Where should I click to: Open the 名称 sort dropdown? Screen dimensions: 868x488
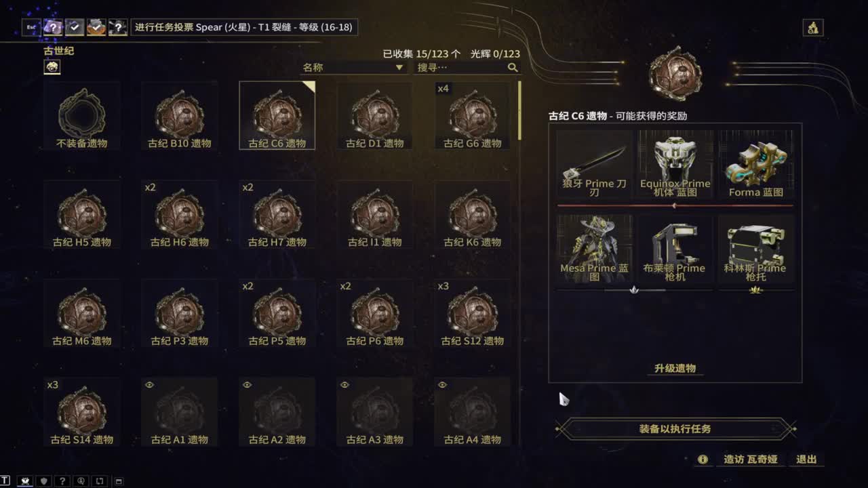point(353,67)
